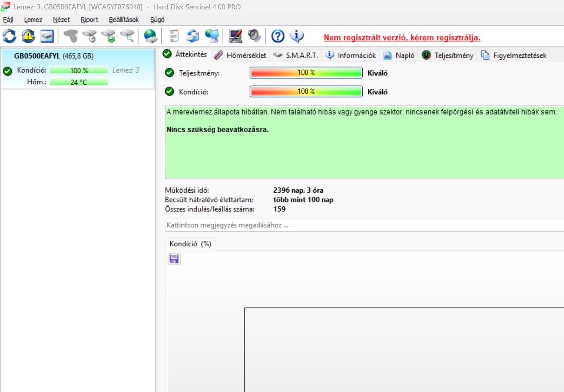Click the comment field Kattintson megjegyzés megadásához

click(364, 225)
